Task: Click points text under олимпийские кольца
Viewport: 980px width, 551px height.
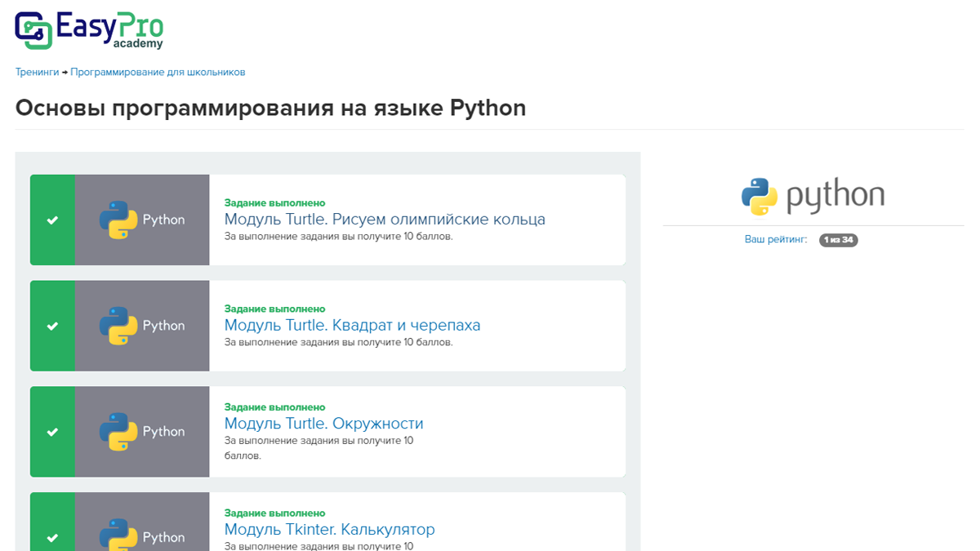Action: 338,236
